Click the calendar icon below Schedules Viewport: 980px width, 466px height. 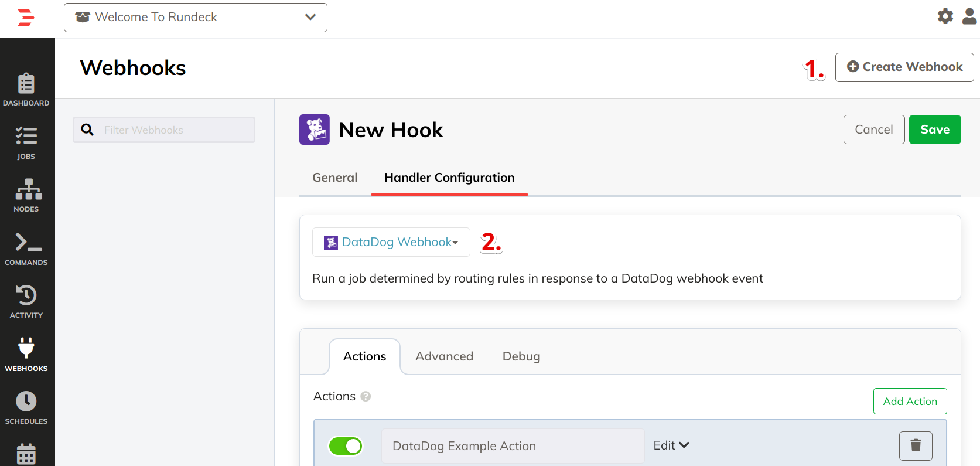point(26,454)
